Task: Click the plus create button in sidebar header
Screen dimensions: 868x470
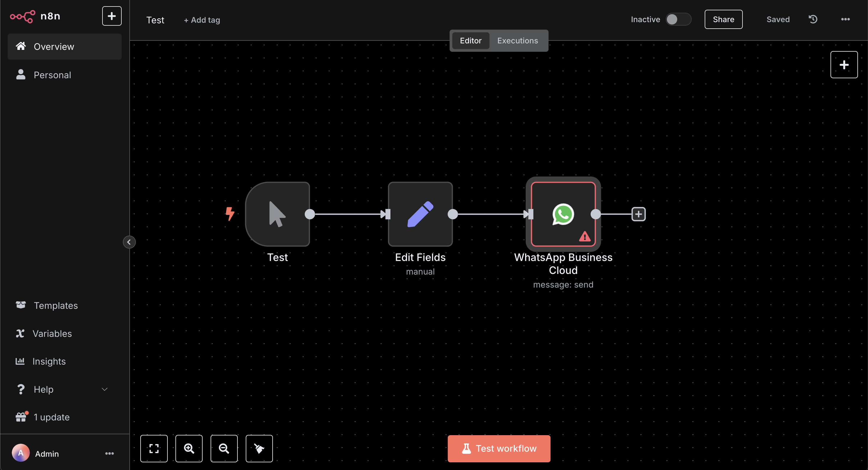Action: [112, 16]
